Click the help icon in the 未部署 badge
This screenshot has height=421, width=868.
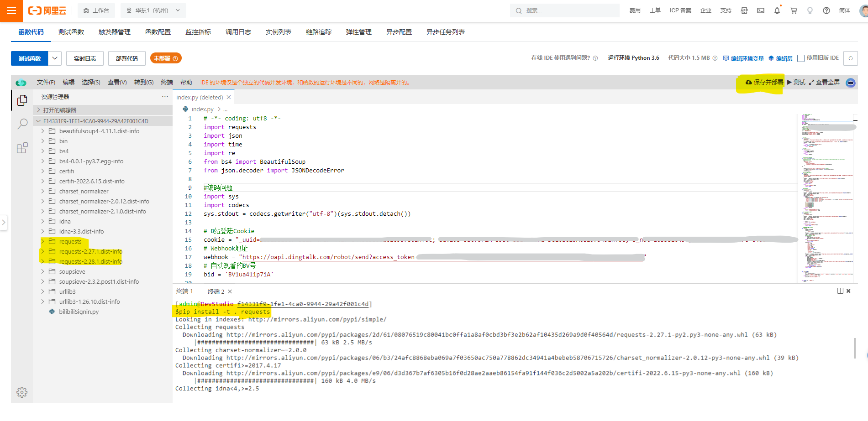[175, 58]
